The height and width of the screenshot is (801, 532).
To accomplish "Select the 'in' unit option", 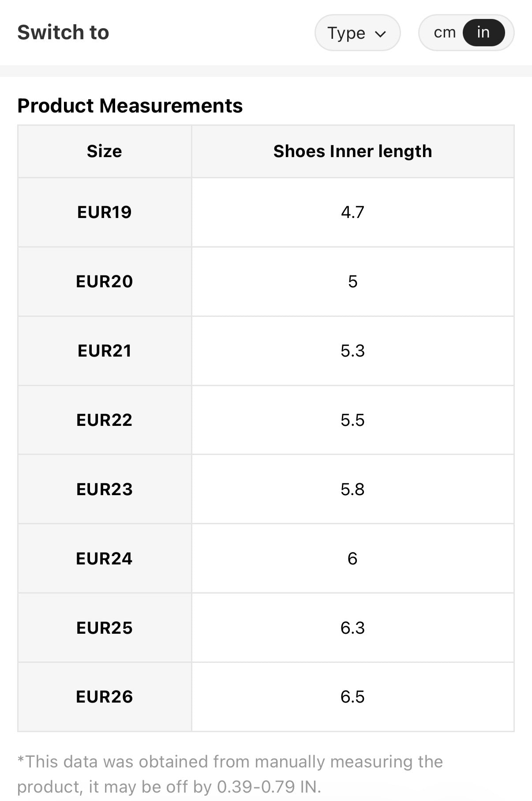I will 483,33.
